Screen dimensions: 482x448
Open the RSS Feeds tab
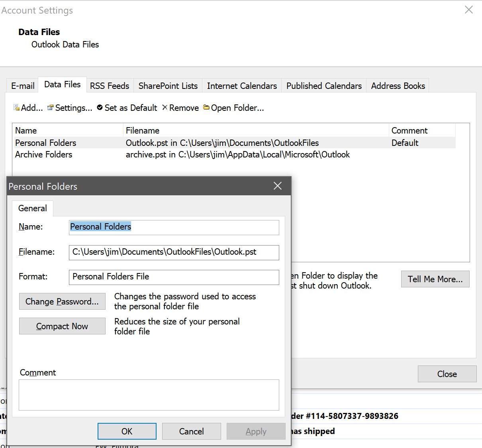pos(110,86)
